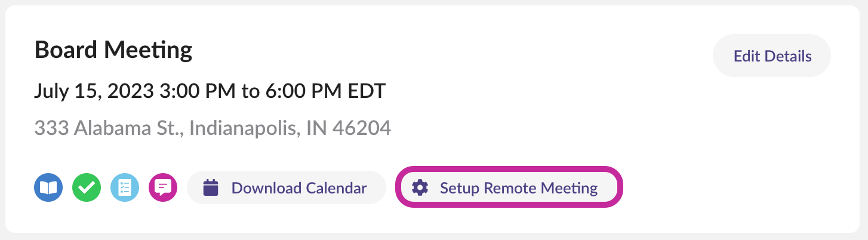The image size is (868, 240).
Task: Open Setup Remote Meeting
Action: tap(509, 188)
